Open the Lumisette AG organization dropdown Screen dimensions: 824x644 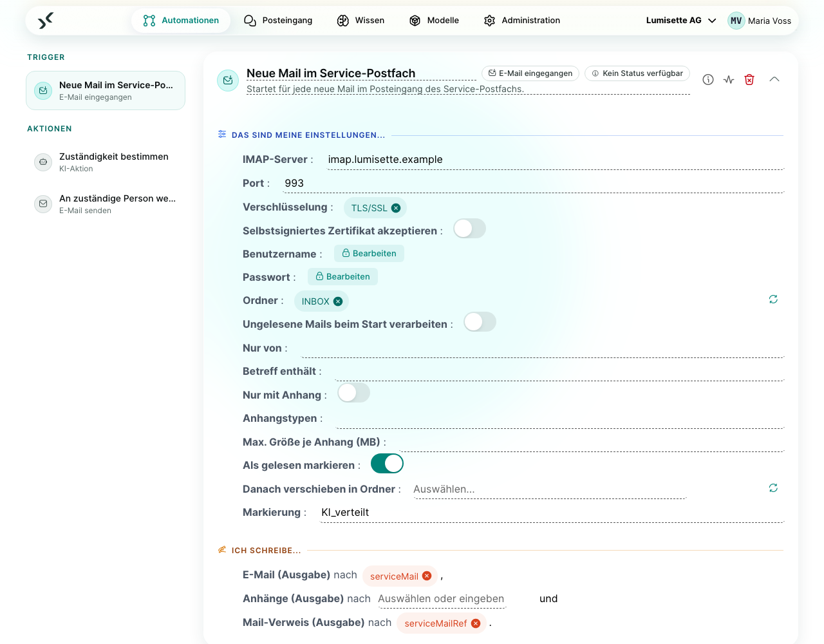pyautogui.click(x=681, y=21)
